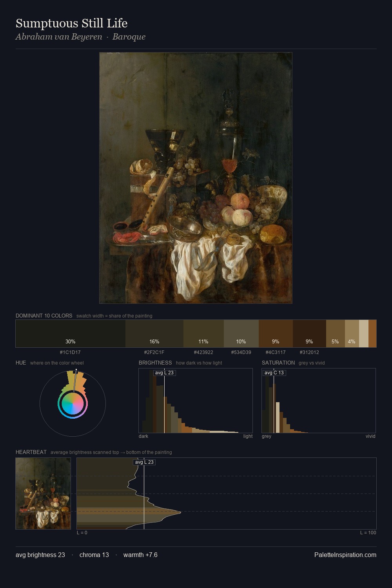Click hex code #4C3117

coord(276,352)
